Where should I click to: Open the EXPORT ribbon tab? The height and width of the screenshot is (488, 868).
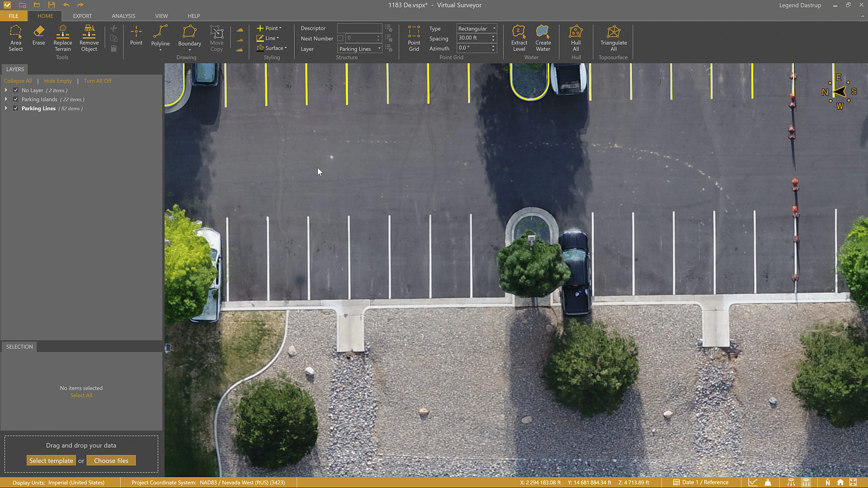point(82,16)
